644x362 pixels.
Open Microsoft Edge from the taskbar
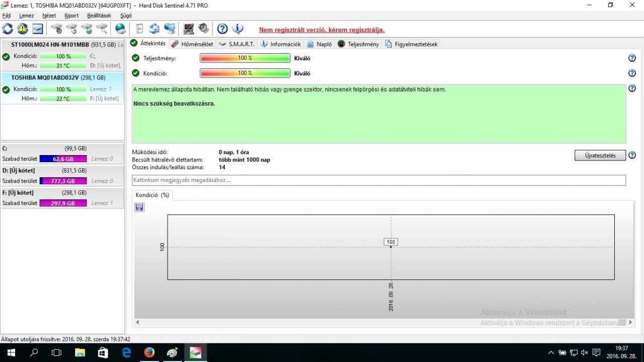[126, 352]
